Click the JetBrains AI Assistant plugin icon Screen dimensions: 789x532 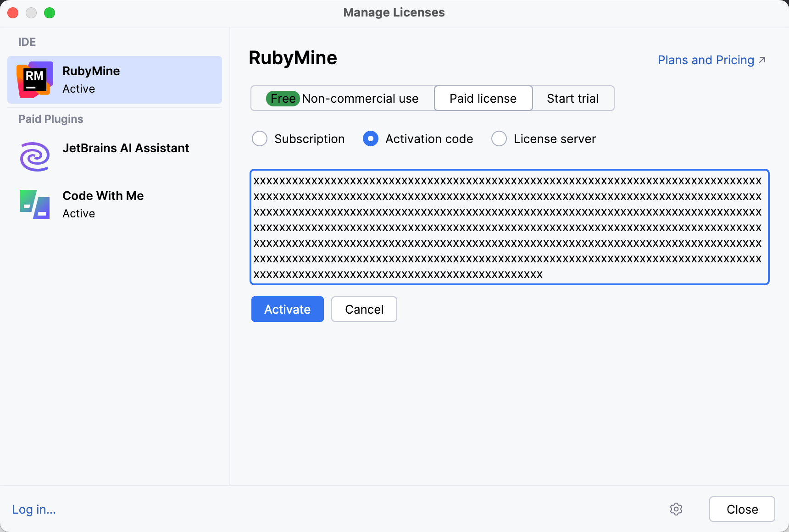coord(34,156)
